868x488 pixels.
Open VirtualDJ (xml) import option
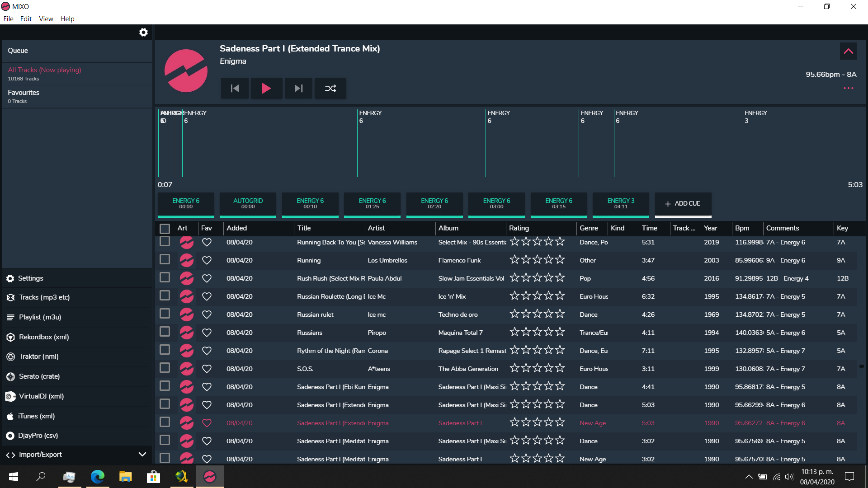41,396
